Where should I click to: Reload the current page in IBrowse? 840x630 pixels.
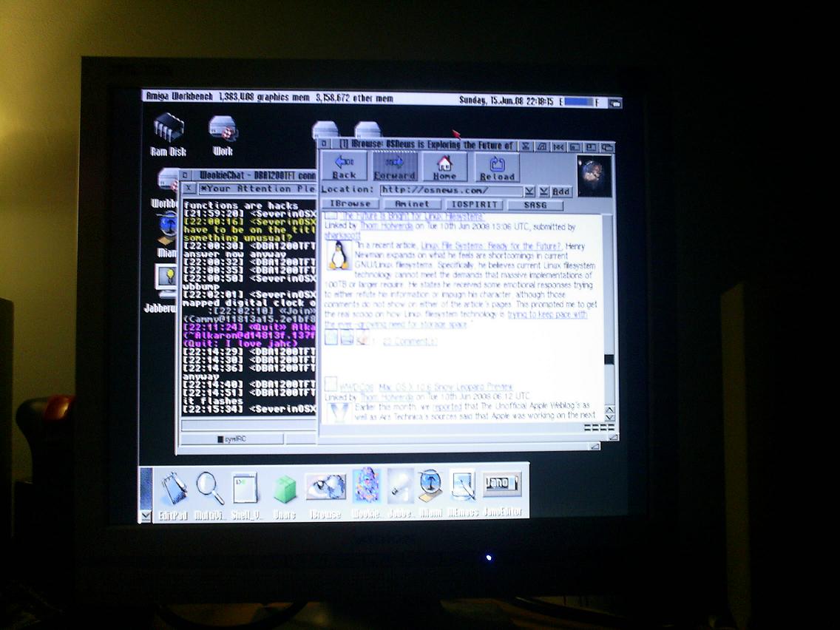(x=497, y=167)
